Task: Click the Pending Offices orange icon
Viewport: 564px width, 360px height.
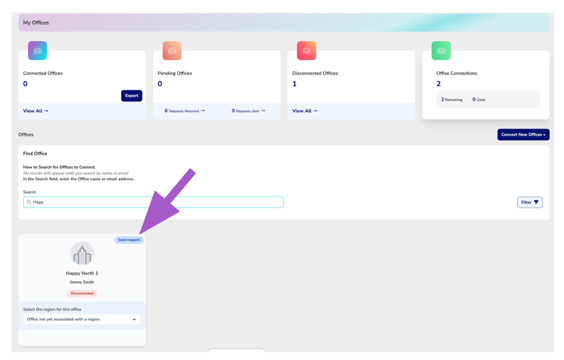Action: (172, 50)
